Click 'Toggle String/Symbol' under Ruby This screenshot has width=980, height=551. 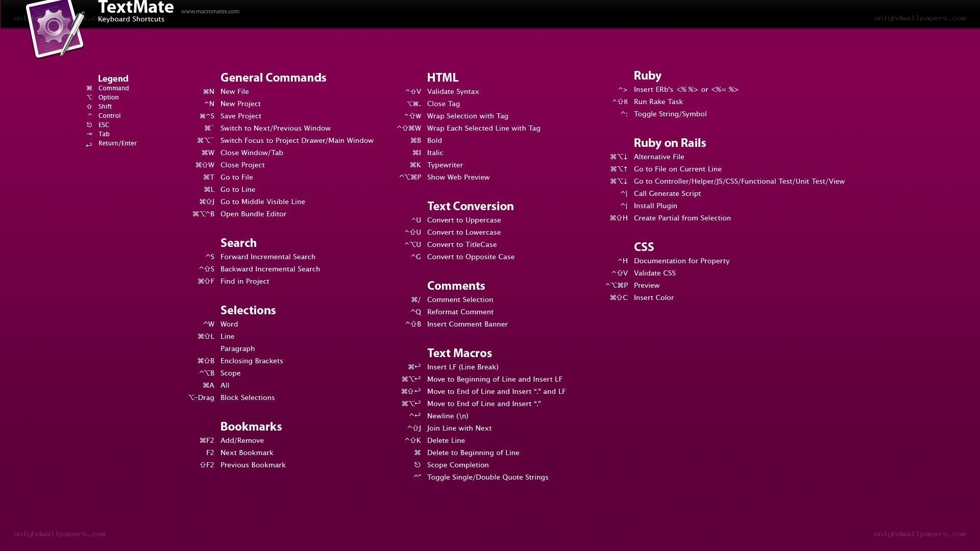click(x=670, y=114)
